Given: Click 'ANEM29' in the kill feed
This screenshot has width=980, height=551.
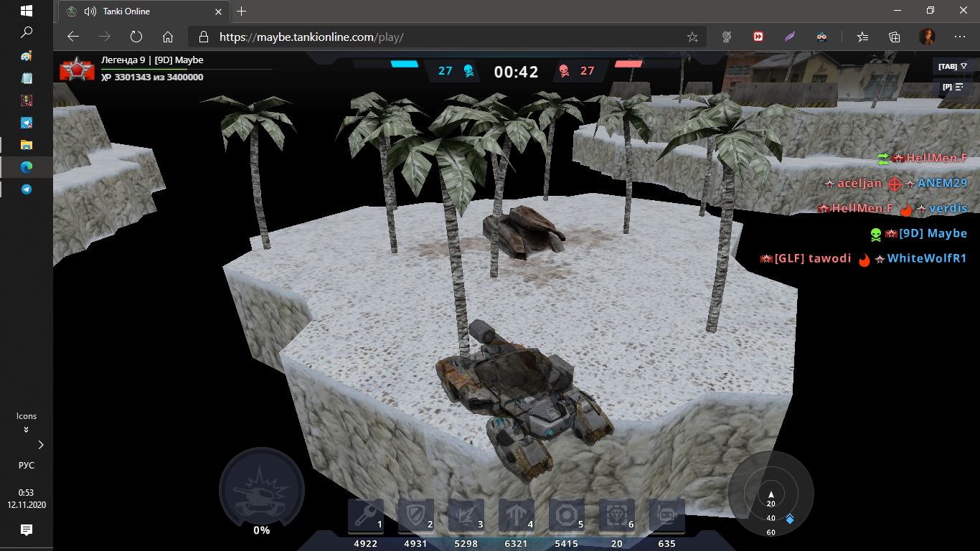Looking at the screenshot, I should tap(943, 183).
